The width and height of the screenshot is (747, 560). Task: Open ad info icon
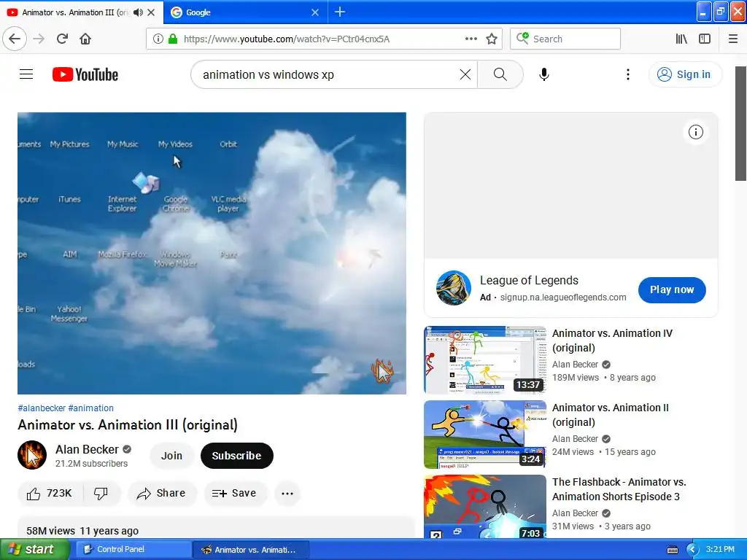[695, 132]
